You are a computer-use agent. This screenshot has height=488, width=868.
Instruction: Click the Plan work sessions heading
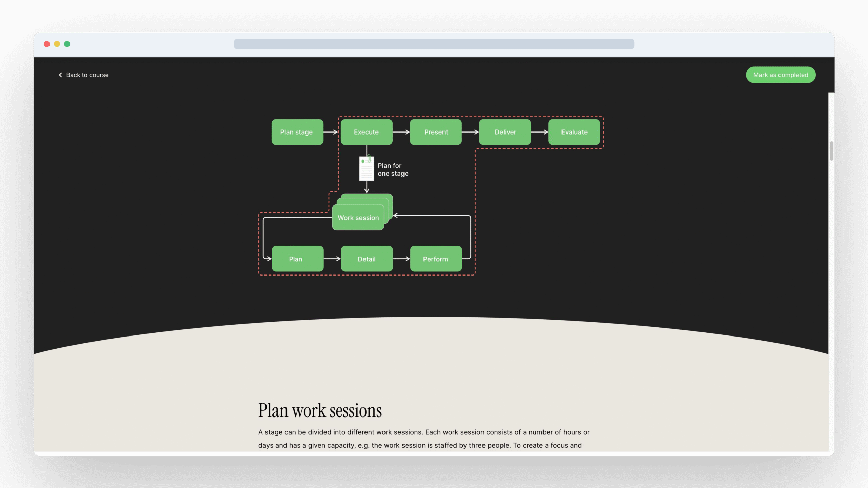point(320,410)
